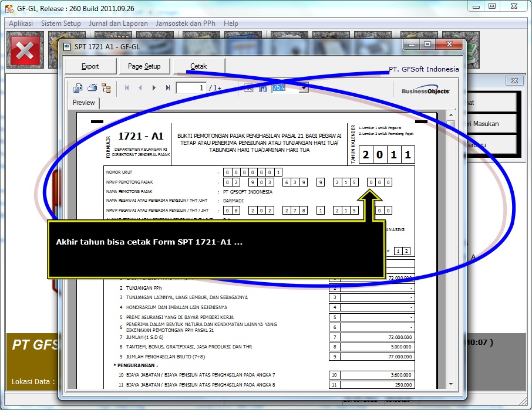Screen dimensions: 532x410
Task: Open the zoom percentage dropdown arrow
Action: (x=304, y=87)
